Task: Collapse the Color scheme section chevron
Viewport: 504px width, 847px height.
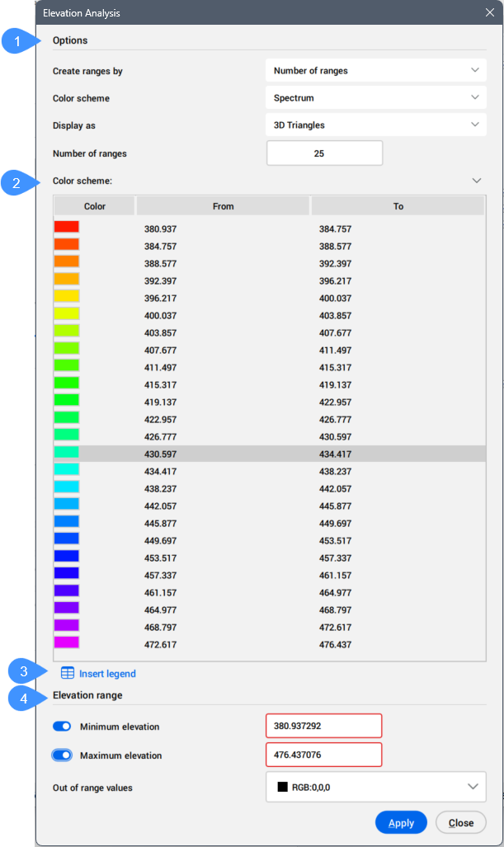Action: point(476,180)
